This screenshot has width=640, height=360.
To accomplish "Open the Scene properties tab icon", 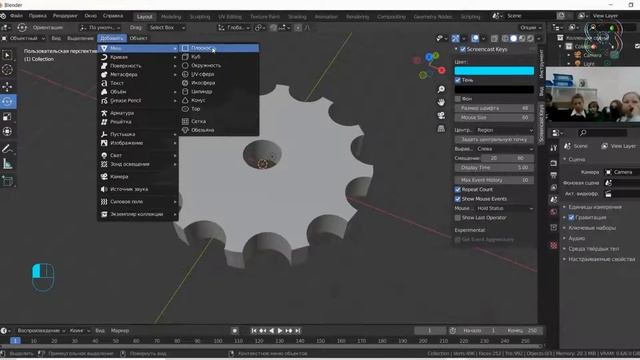I will pos(553,200).
